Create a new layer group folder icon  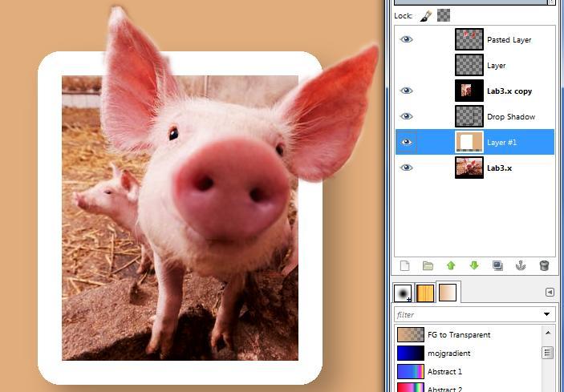pos(428,265)
